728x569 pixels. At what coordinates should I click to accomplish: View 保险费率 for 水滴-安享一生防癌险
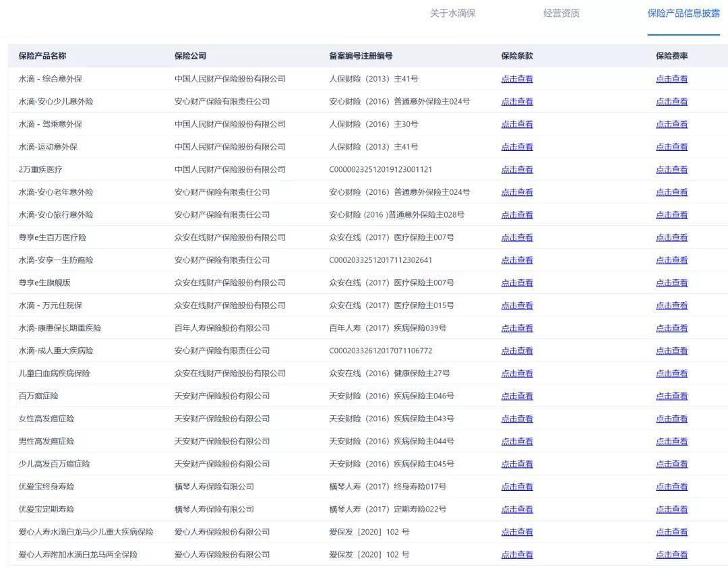click(671, 260)
